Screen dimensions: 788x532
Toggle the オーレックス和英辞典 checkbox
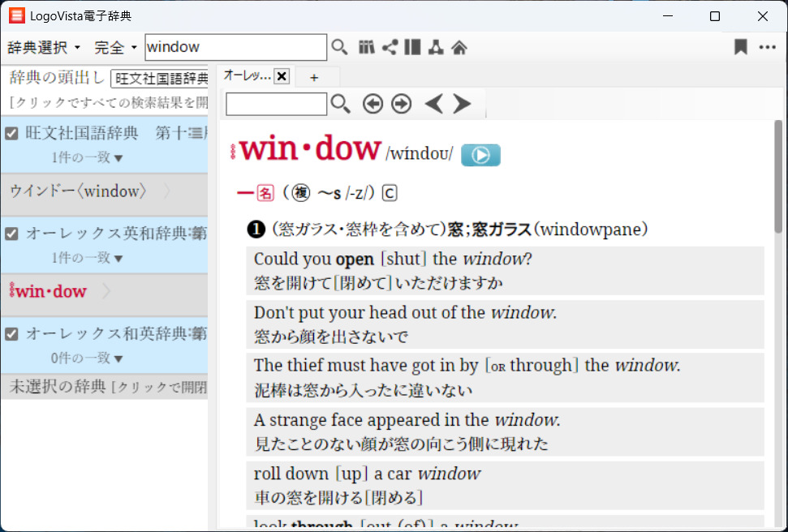pos(12,333)
